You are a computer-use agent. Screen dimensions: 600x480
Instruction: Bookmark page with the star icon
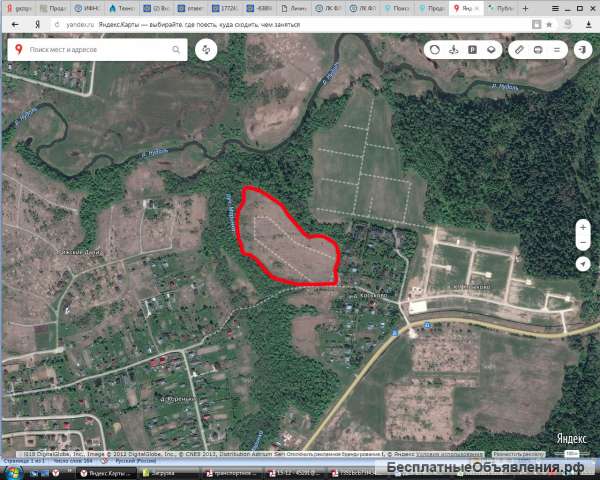click(549, 24)
